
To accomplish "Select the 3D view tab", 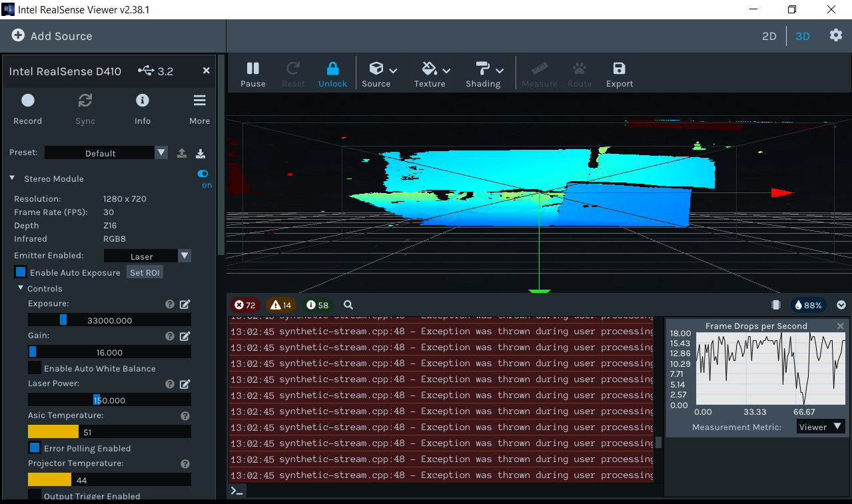I will click(802, 36).
